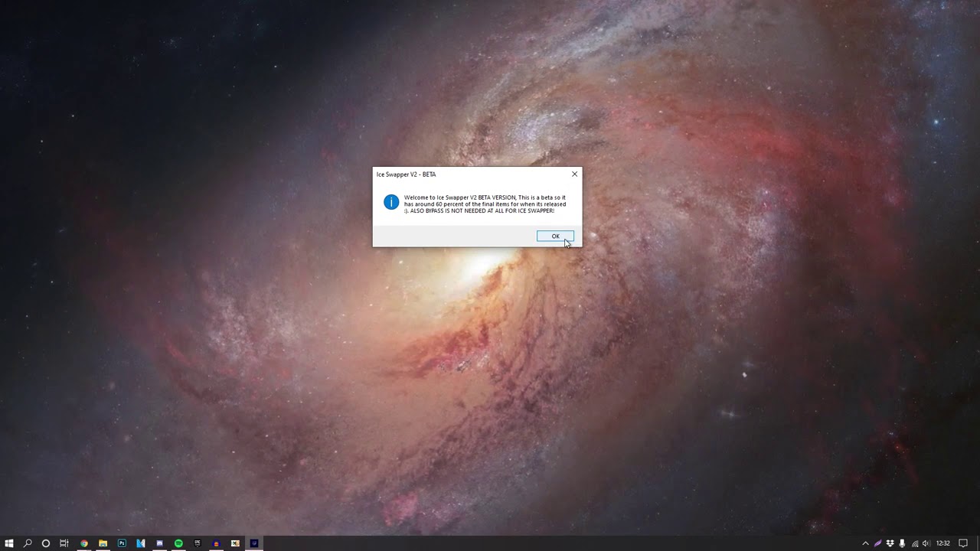
Task: Click the blue information icon in dialog
Action: click(391, 202)
